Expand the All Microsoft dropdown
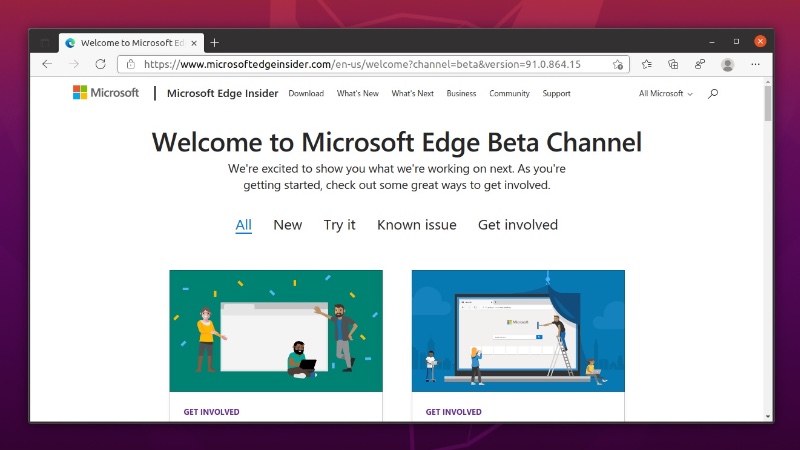This screenshot has width=800, height=450. point(665,94)
